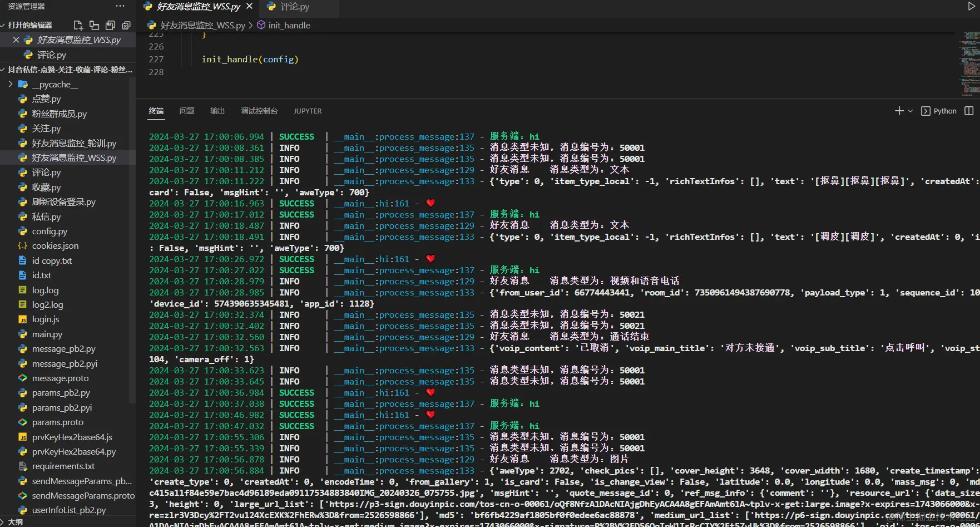Close the 好友消息监控_WSS.py editor tab
Screen dimensions: 980x527
249,6
